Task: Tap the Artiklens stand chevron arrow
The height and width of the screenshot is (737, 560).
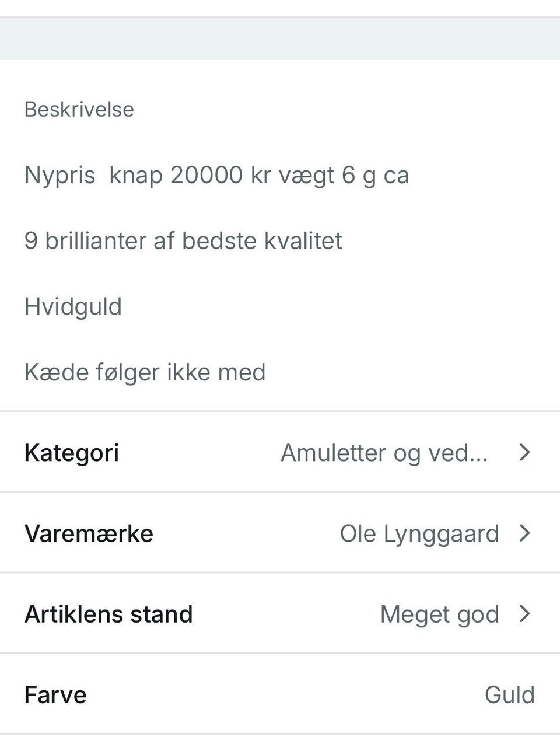Action: 524,613
